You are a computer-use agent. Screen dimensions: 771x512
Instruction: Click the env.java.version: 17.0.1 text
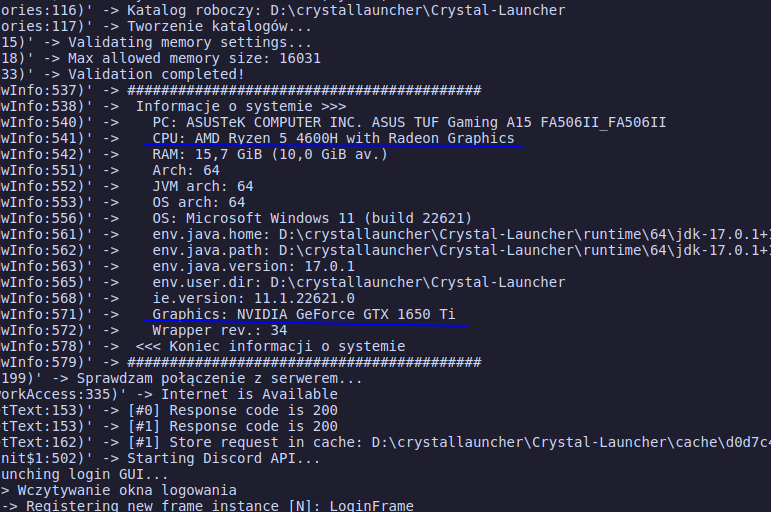pyautogui.click(x=253, y=267)
